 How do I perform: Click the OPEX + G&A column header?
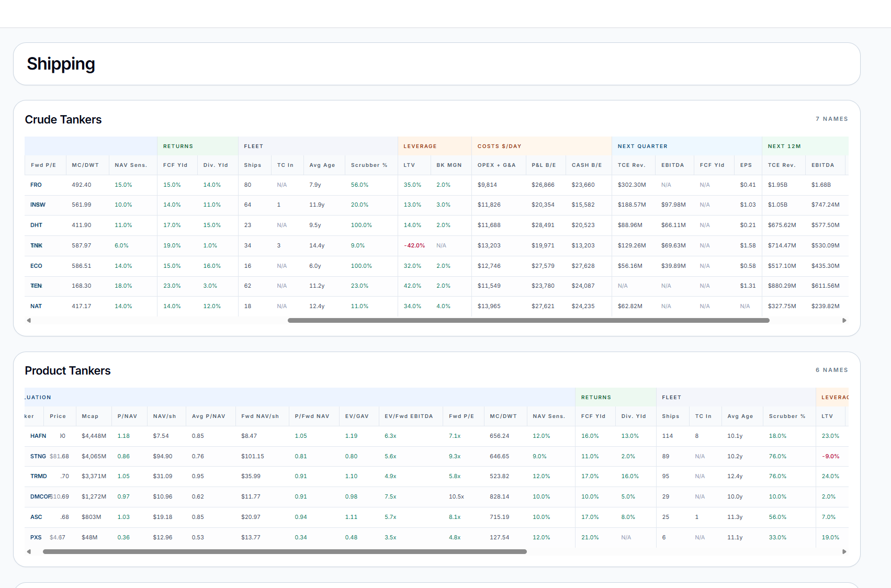(497, 165)
